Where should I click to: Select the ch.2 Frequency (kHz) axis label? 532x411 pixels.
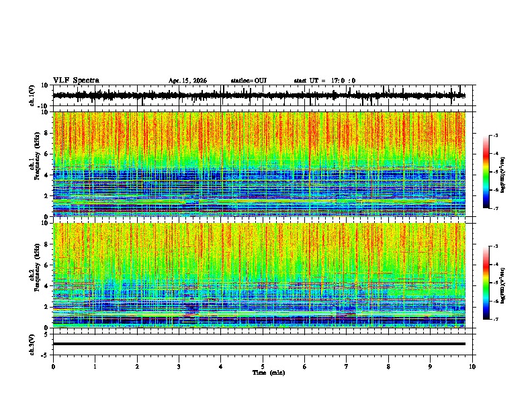tap(34, 275)
